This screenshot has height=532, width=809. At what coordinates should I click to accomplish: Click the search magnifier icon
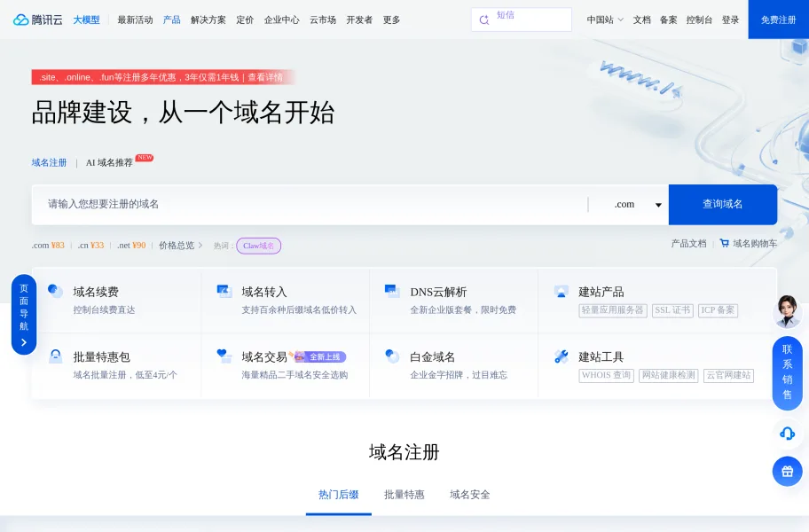click(484, 20)
